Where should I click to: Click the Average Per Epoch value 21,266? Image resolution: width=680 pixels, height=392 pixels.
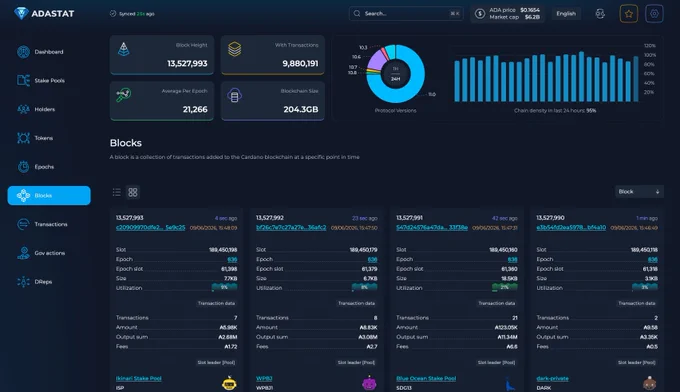coord(195,110)
